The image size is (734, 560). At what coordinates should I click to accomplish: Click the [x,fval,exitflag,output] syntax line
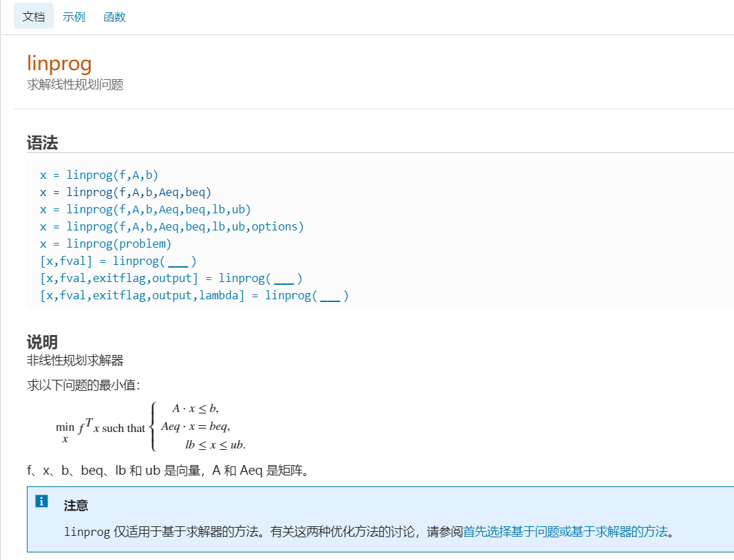click(x=172, y=278)
